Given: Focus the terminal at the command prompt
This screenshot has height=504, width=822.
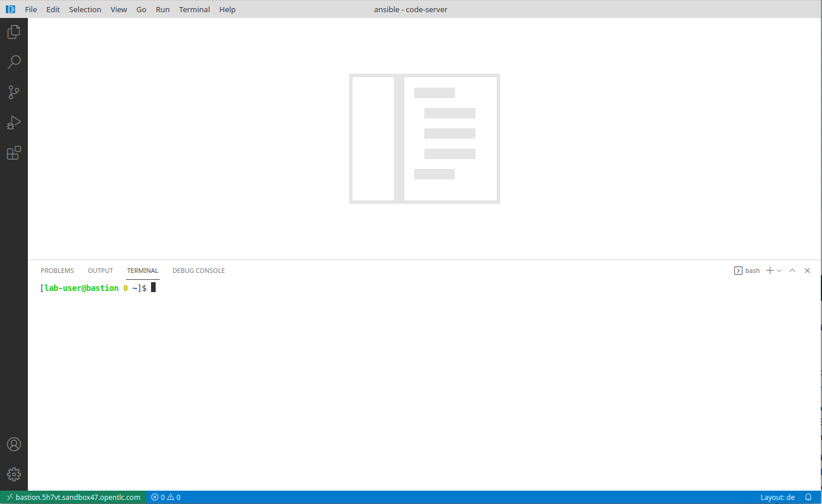Looking at the screenshot, I should (x=153, y=287).
